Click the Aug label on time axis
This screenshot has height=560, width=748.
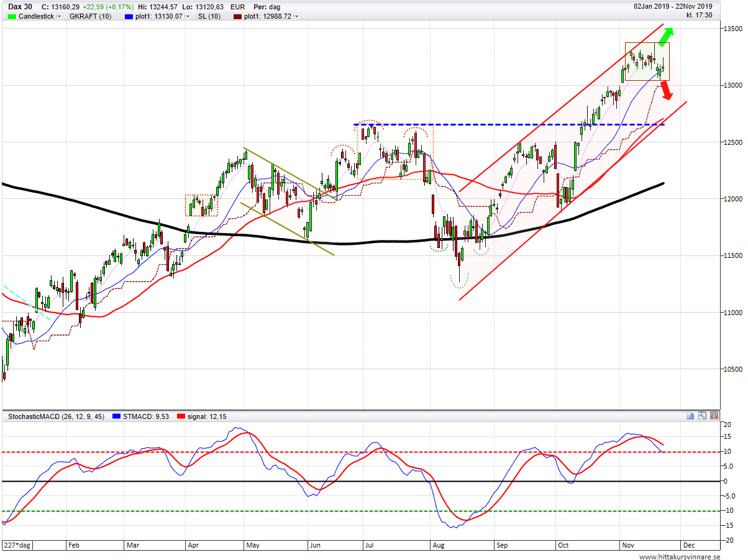point(438,545)
